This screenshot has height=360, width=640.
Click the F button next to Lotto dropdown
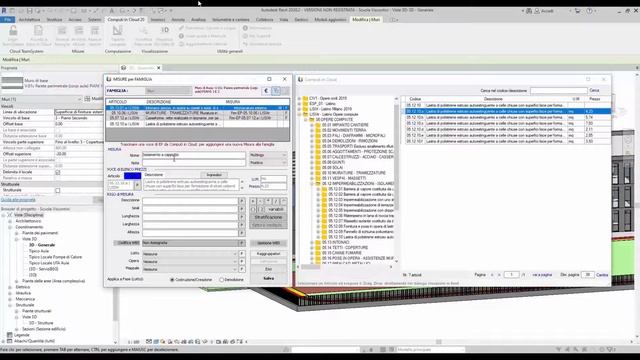point(242,253)
